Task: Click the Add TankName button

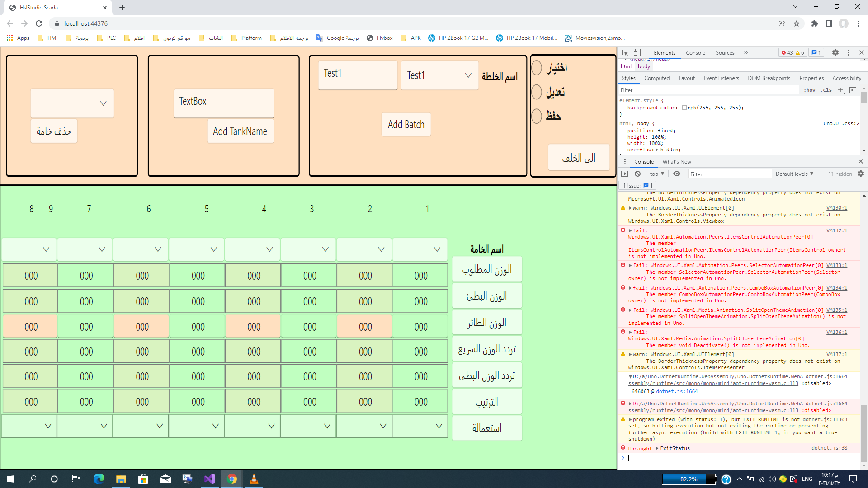Action: tap(240, 131)
